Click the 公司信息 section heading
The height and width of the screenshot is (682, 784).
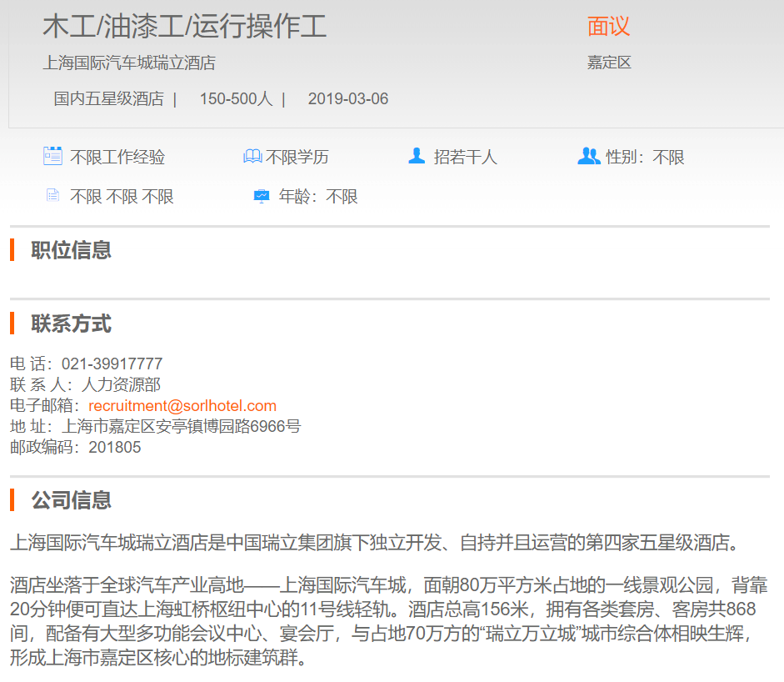(x=71, y=500)
